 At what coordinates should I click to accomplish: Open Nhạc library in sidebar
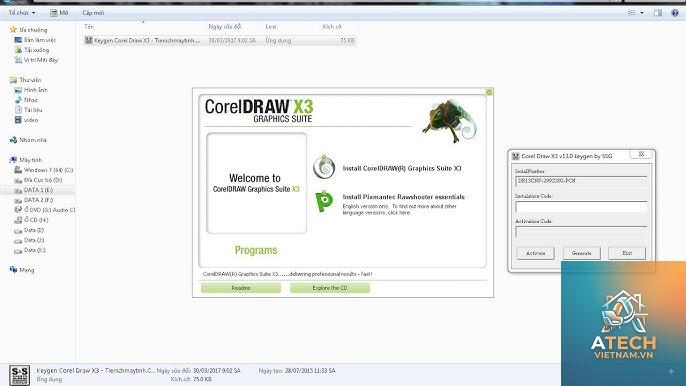pos(26,100)
